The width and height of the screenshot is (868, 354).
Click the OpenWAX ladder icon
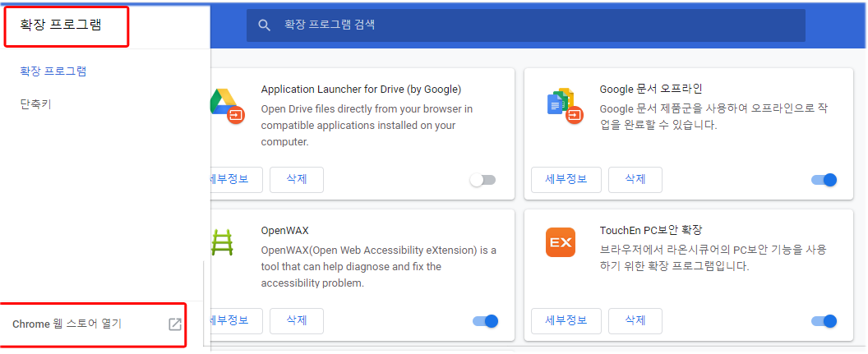tap(223, 242)
